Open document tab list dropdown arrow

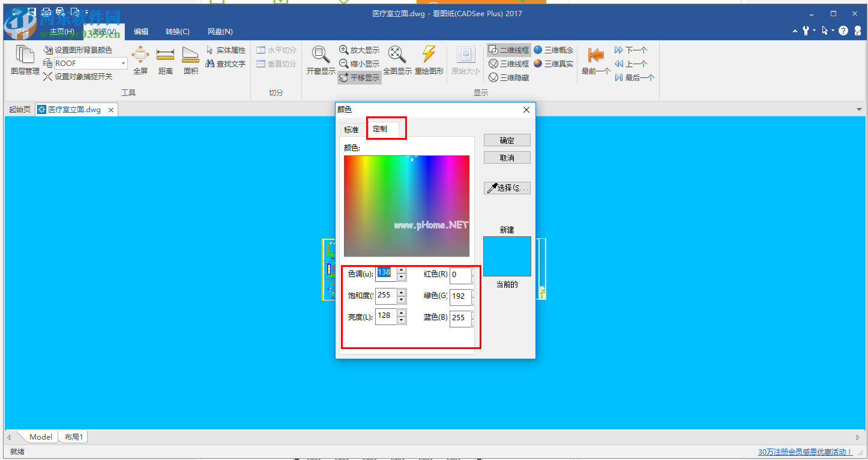tap(858, 110)
